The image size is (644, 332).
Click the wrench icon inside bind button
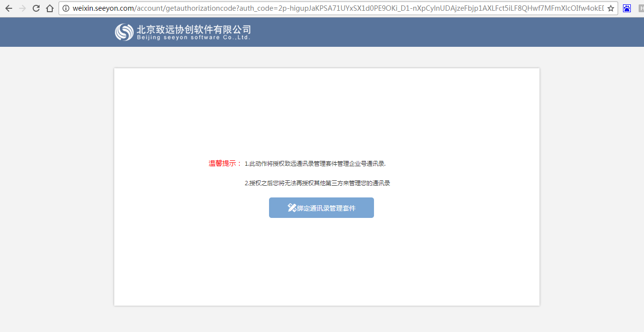point(292,208)
